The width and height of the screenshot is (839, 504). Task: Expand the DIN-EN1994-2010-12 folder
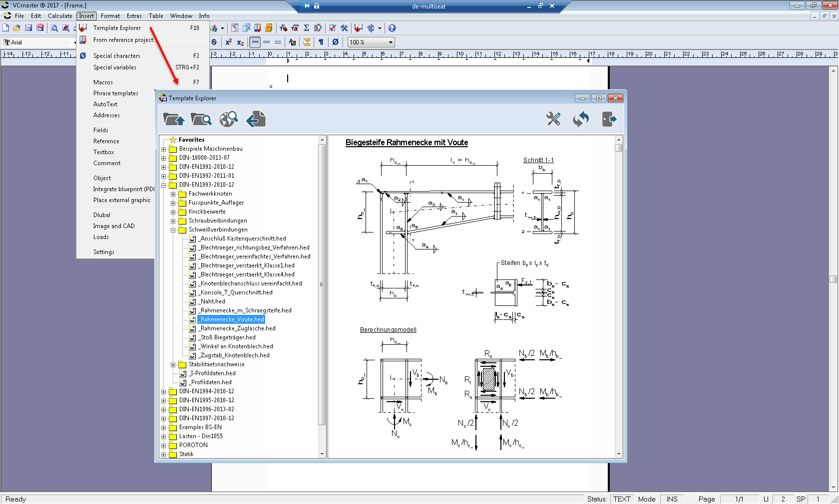point(163,392)
